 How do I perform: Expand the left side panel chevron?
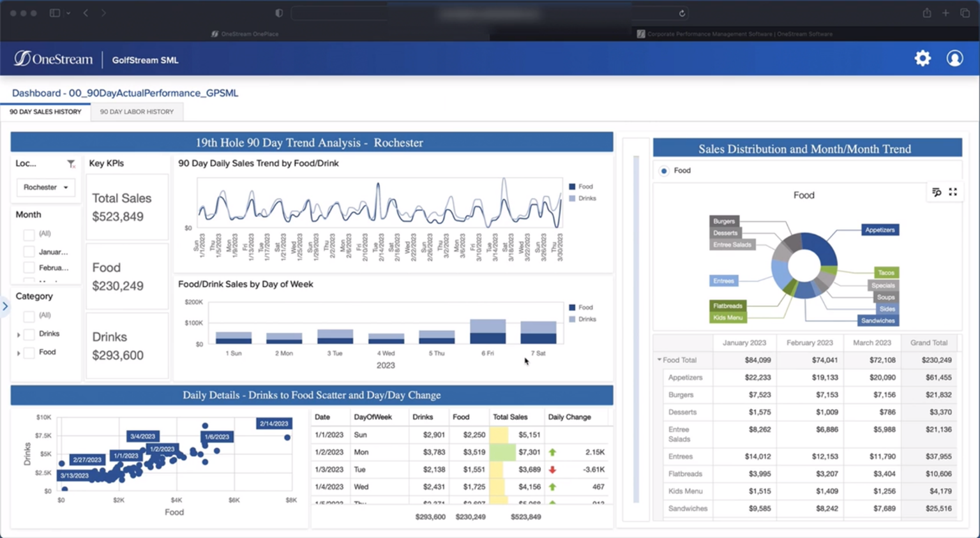(5, 306)
